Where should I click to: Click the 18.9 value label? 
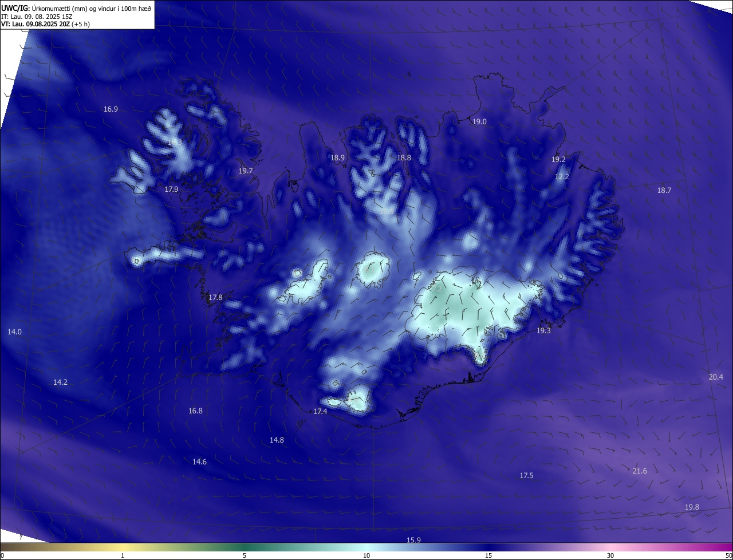[338, 157]
